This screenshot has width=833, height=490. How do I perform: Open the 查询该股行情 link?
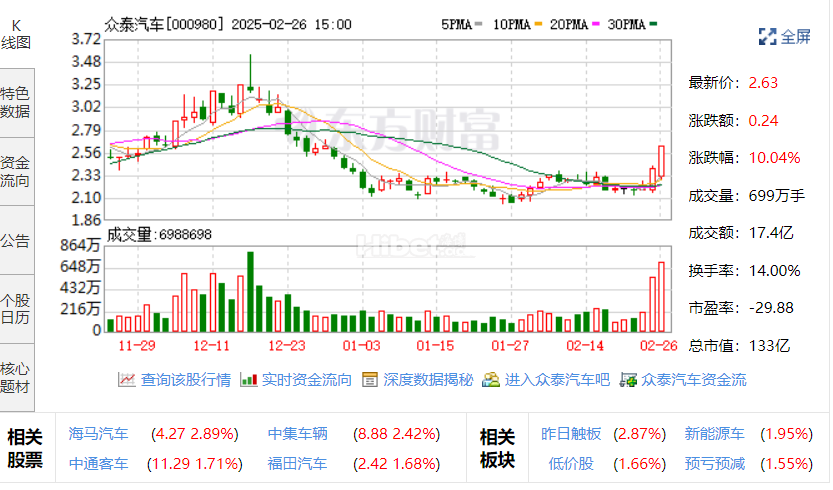(185, 380)
